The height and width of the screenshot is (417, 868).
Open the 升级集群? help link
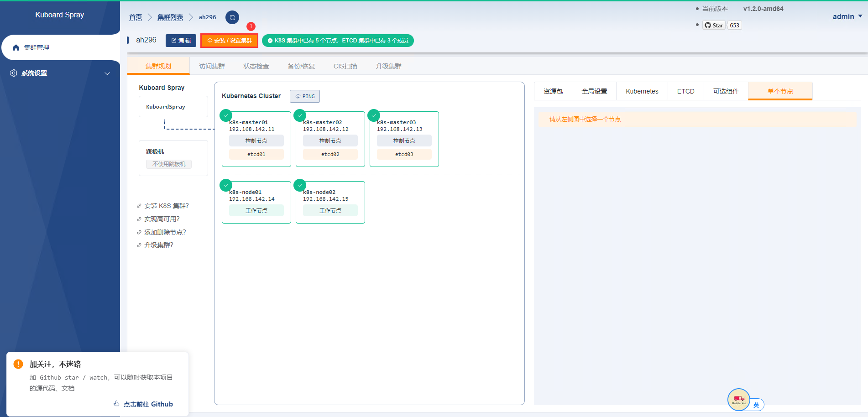(155, 245)
